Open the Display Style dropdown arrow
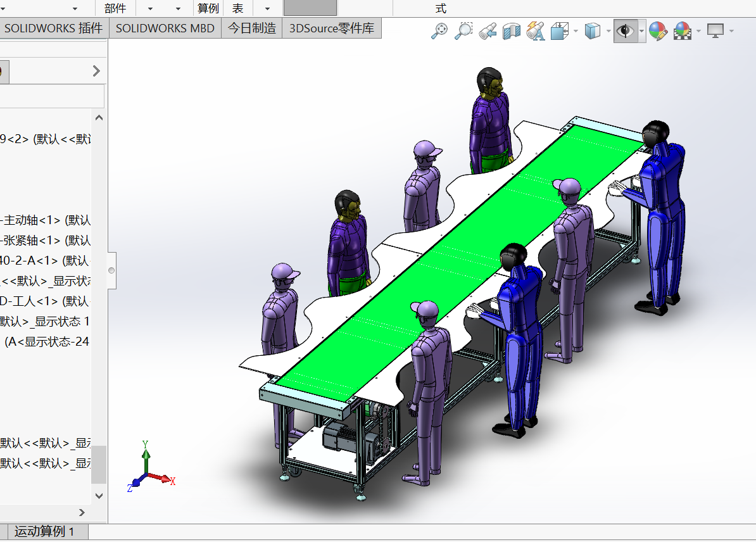Screen dimensions: 756x542 [x=608, y=32]
